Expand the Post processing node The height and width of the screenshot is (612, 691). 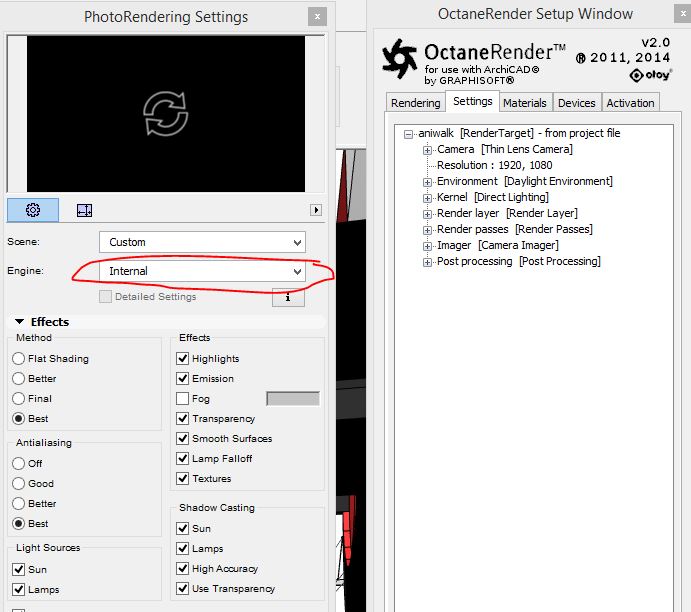click(427, 262)
